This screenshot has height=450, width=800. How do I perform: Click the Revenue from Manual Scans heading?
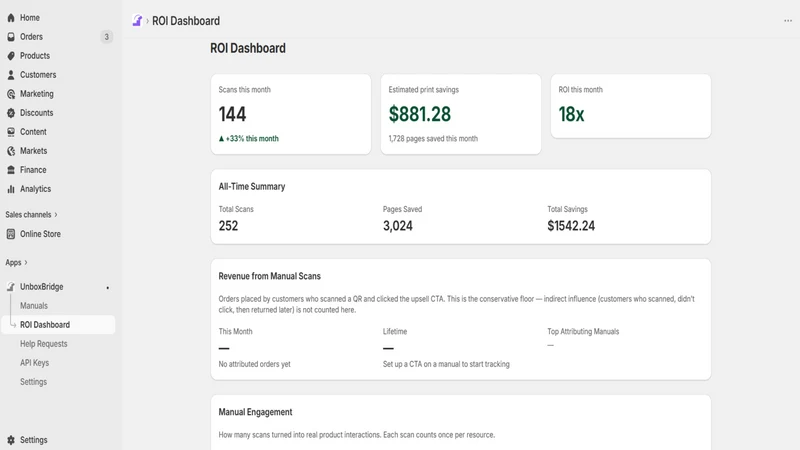click(x=269, y=277)
